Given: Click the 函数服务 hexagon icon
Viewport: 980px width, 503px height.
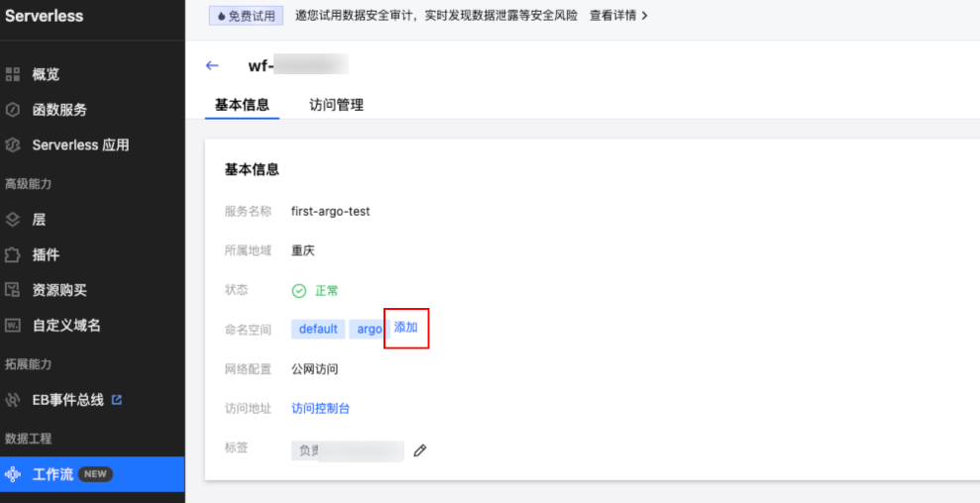Looking at the screenshot, I should click(13, 110).
